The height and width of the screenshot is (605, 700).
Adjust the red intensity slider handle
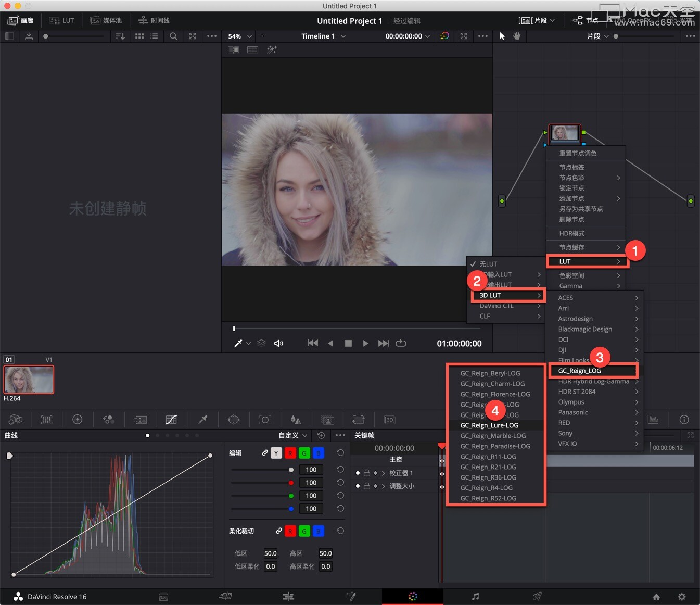pyautogui.click(x=291, y=483)
